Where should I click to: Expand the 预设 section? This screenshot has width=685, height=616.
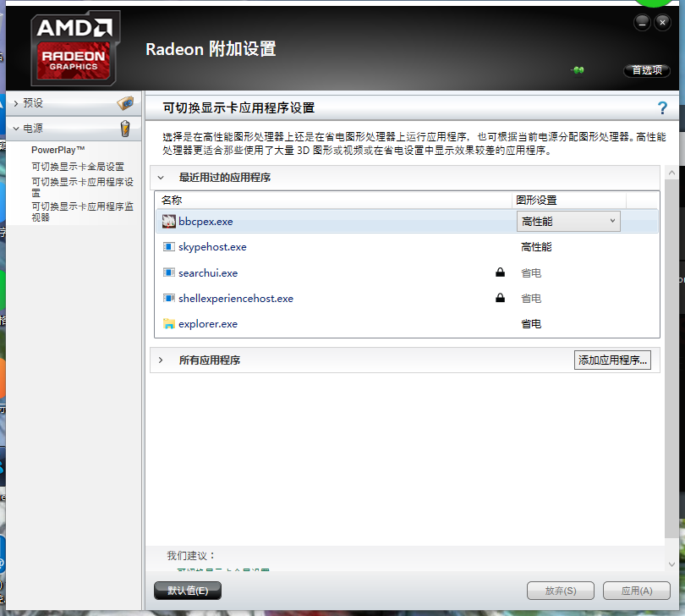tap(16, 103)
